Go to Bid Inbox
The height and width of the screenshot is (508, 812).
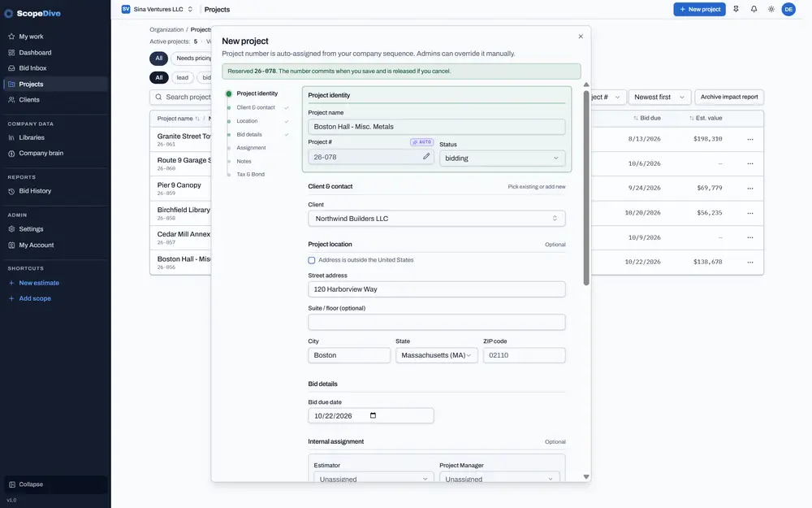[55, 68]
